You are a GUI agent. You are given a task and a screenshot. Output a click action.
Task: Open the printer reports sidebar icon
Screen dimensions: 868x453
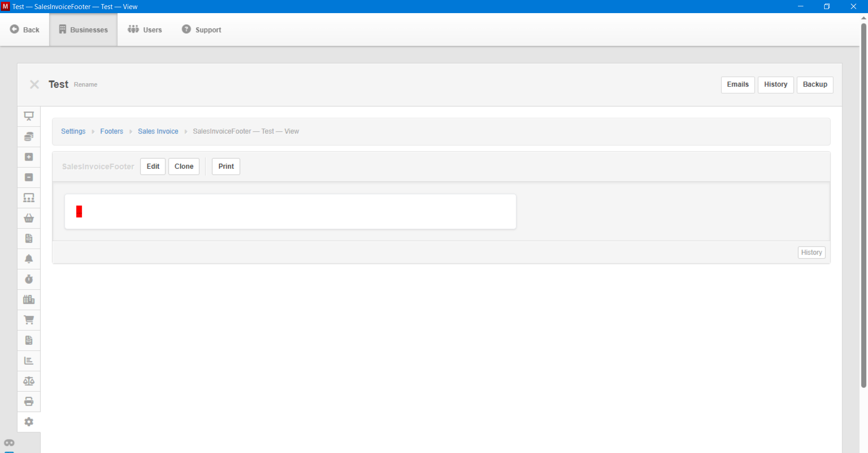(x=29, y=401)
